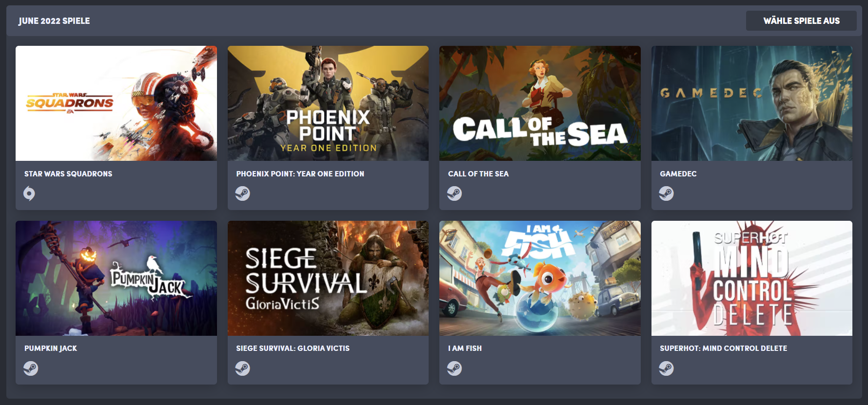Click the Steam icon under Phoenix Point
The image size is (868, 405).
coord(242,193)
